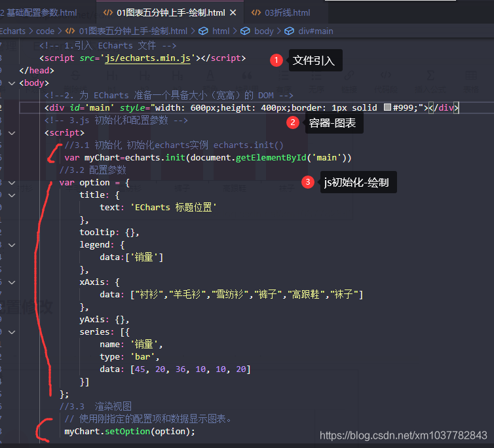
Task: Open the 基础配置参数.html tab
Action: 41,13
